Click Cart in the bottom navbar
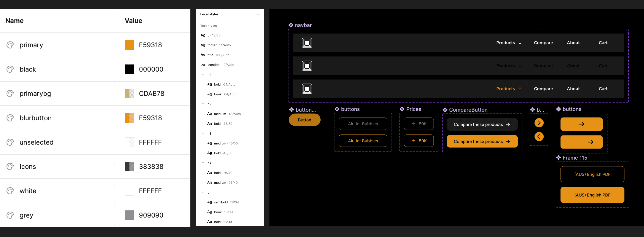The image size is (644, 237). [603, 89]
